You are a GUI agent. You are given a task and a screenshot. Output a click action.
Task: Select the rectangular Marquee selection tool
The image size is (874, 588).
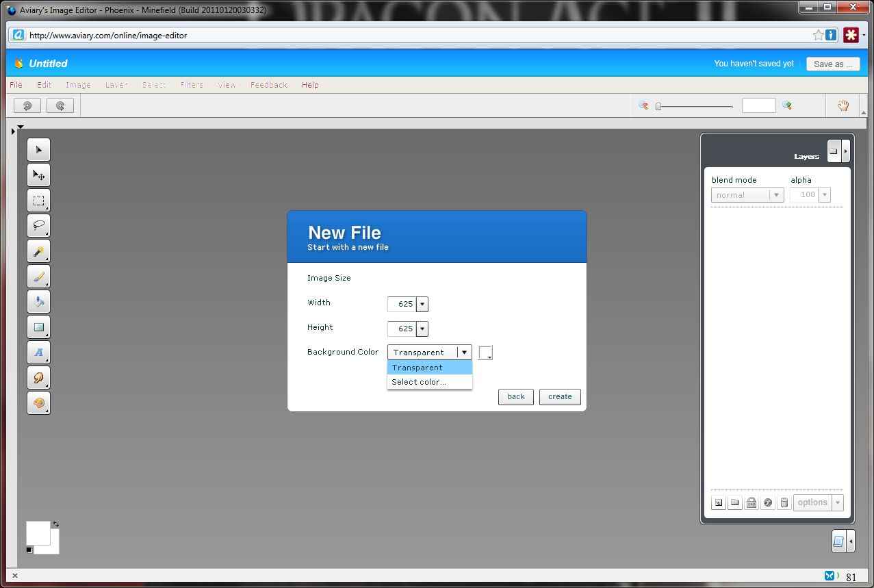pyautogui.click(x=38, y=201)
